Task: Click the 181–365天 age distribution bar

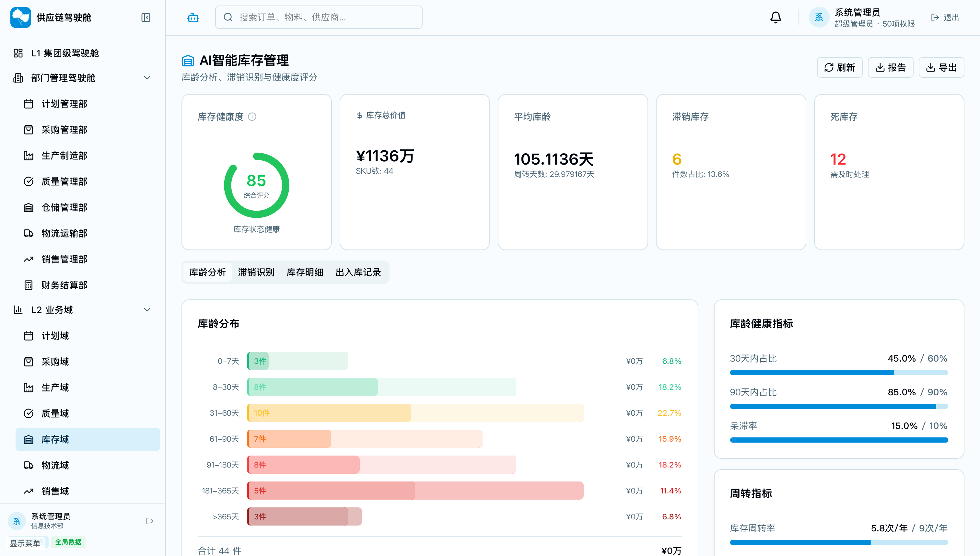Action: point(415,491)
